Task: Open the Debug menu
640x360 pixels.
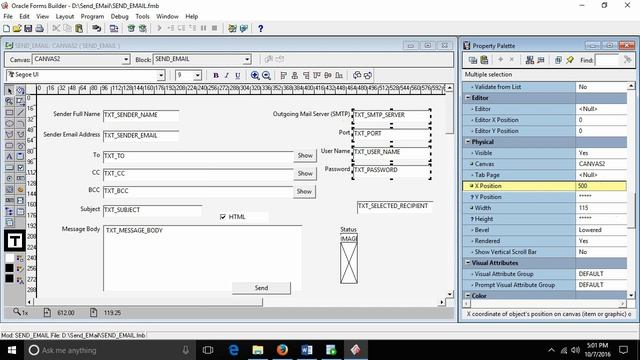Action: (x=120, y=16)
